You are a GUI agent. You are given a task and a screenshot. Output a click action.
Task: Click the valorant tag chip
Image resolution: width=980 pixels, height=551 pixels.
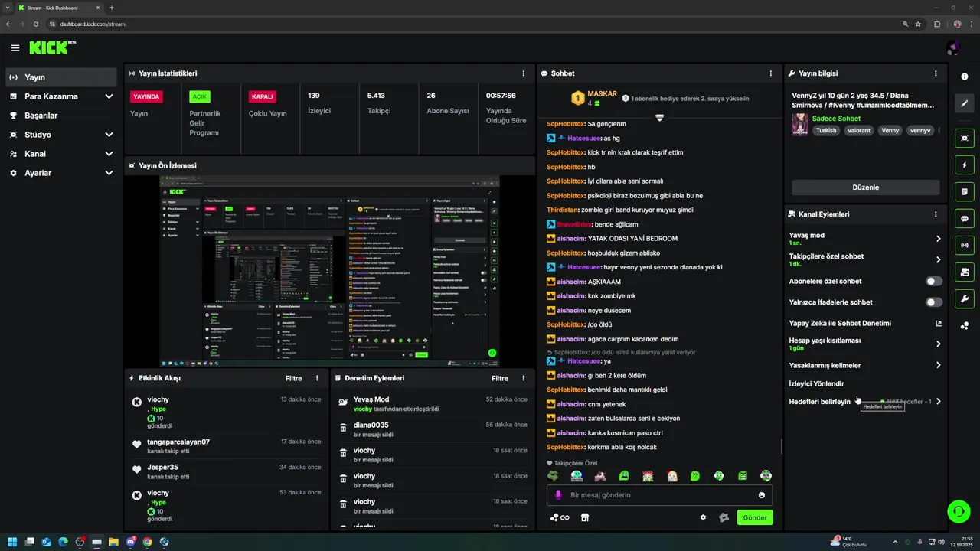[859, 130]
